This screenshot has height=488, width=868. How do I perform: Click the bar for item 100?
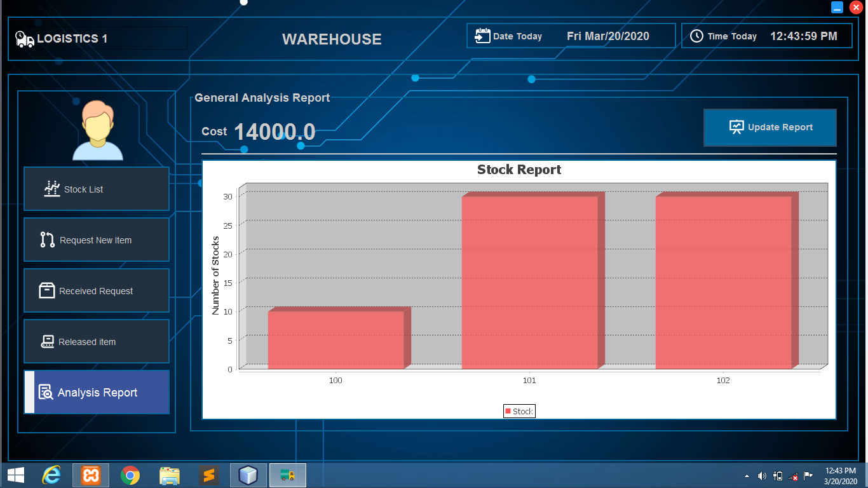coord(336,340)
